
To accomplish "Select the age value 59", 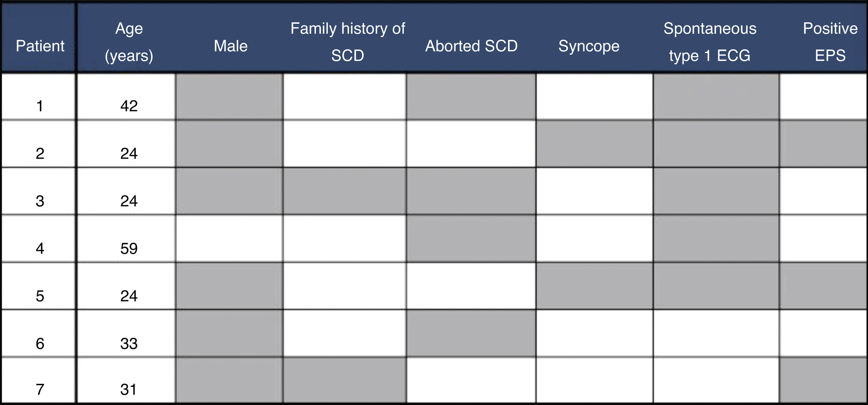I will pyautogui.click(x=129, y=249).
